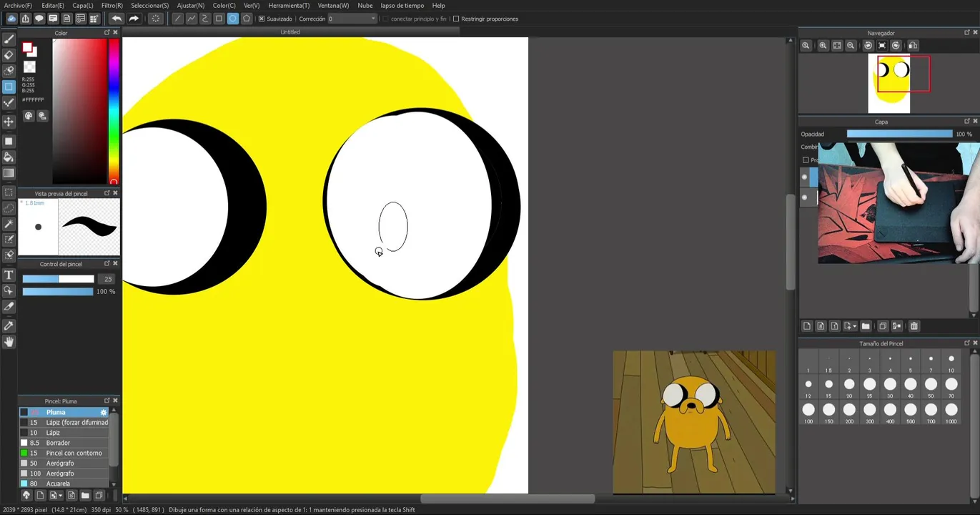
Task: Click the brush size slider bar
Action: coord(58,279)
